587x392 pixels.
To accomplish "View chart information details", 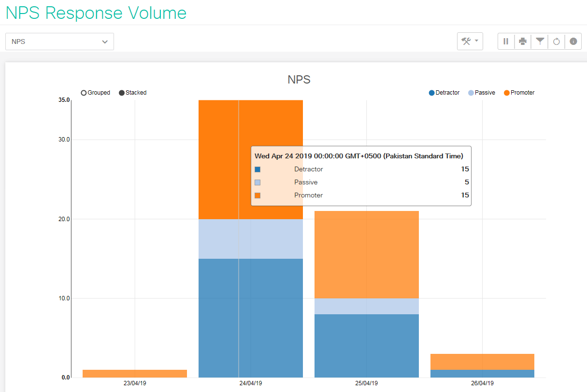I will [573, 42].
